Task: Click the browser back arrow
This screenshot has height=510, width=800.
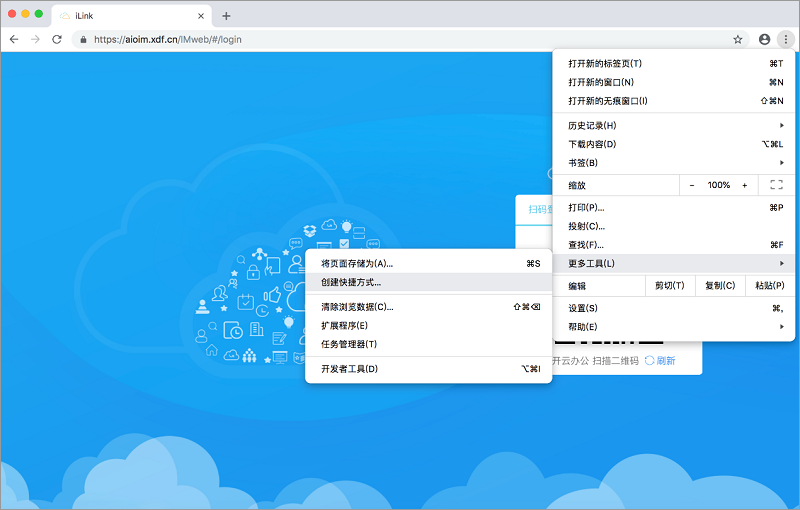Action: pyautogui.click(x=14, y=39)
